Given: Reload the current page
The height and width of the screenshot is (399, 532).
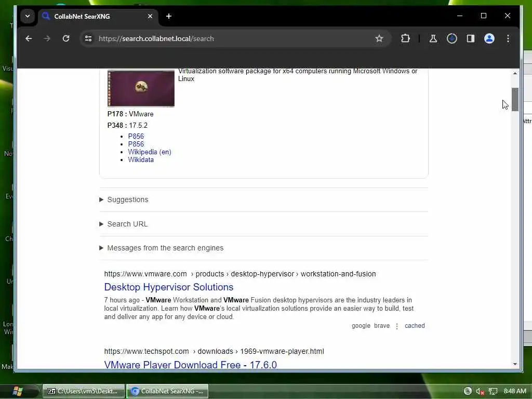Looking at the screenshot, I should click(66, 38).
